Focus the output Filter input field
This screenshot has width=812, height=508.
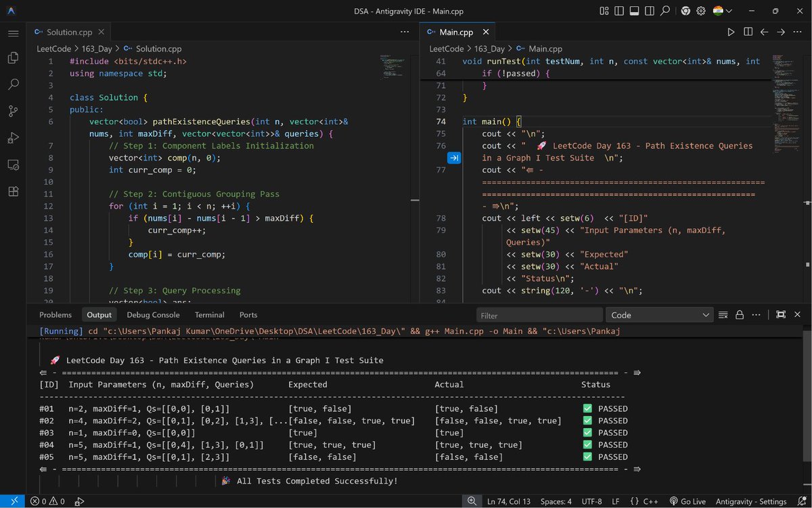pyautogui.click(x=539, y=315)
